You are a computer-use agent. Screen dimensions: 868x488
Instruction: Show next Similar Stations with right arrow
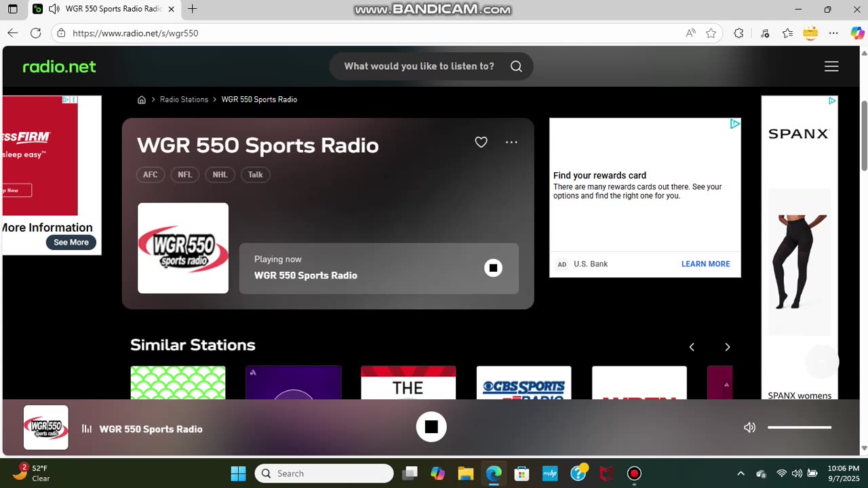[727, 347]
